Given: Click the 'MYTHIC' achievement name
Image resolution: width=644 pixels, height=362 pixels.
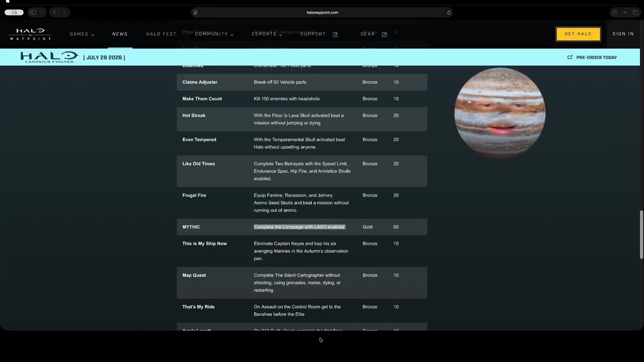Looking at the screenshot, I should 191,227.
